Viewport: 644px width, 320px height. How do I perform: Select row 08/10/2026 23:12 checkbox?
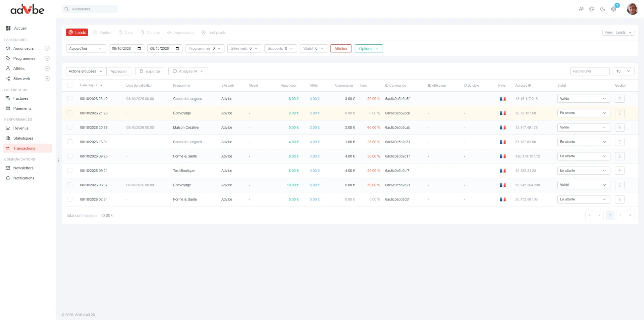click(70, 99)
